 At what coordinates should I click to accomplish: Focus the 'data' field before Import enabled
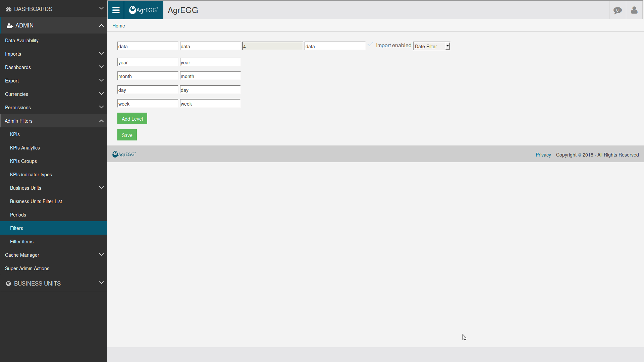click(335, 46)
